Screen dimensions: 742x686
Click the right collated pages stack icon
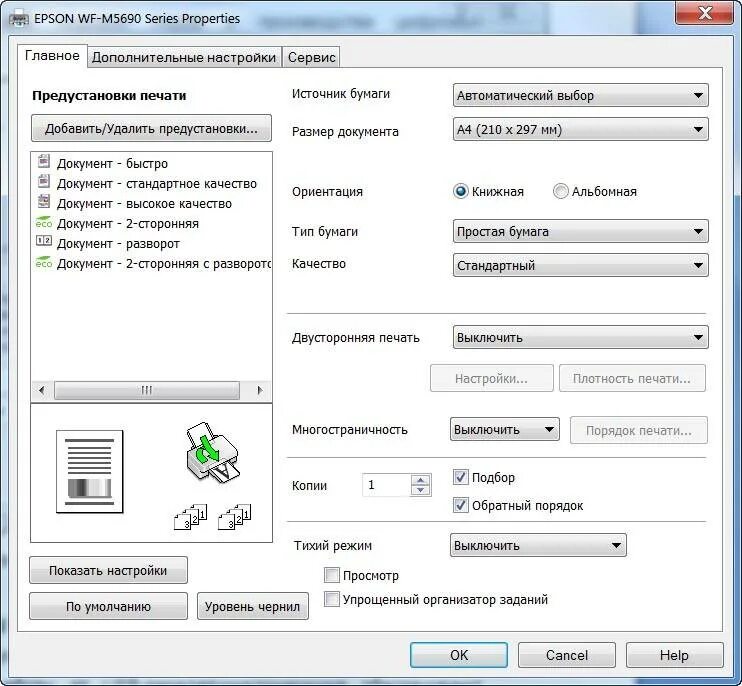pyautogui.click(x=235, y=517)
